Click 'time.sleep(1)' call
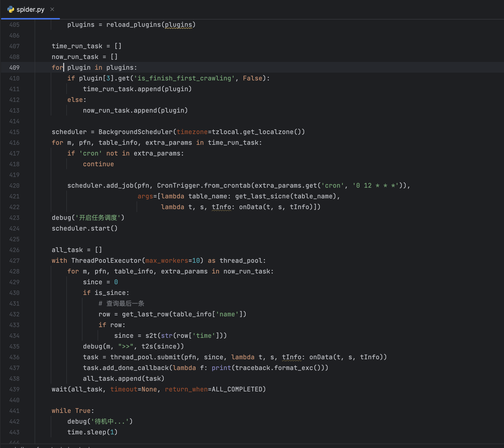Viewport: 504px width, 448px height. pos(92,432)
